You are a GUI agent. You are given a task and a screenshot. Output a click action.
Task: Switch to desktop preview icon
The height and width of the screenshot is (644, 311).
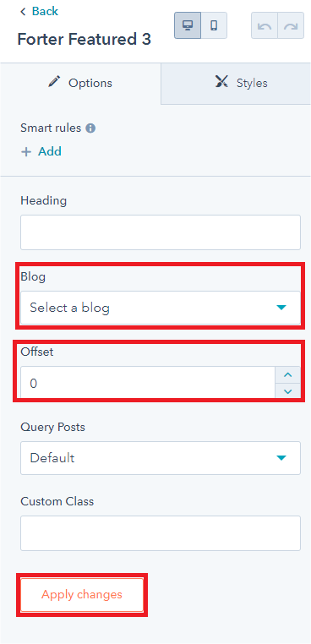188,25
